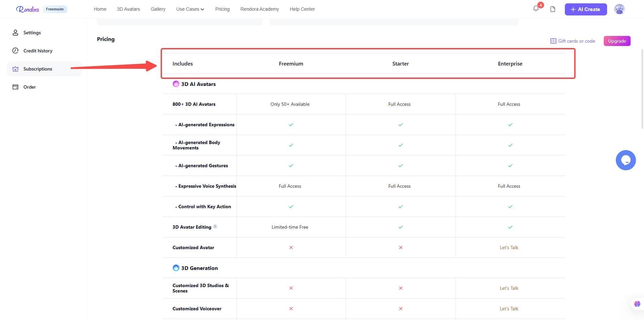Open the Gallery page

pos(158,9)
